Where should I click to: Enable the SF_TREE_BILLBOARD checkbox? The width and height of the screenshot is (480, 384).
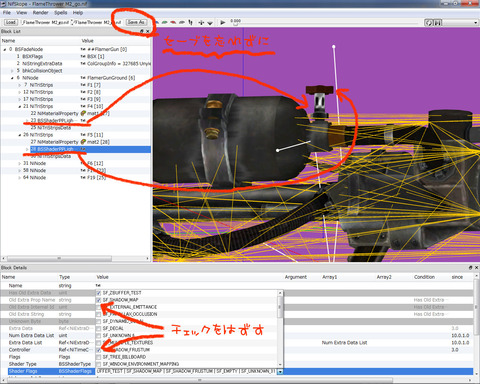(98, 357)
